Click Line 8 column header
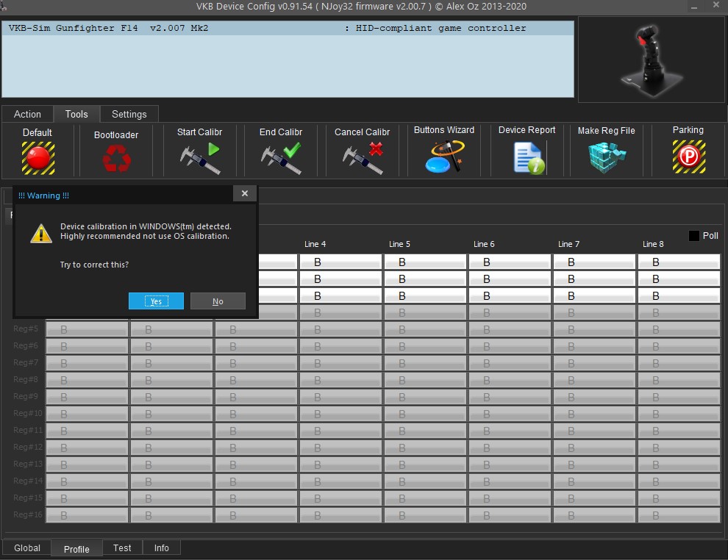This screenshot has height=560, width=728. 653,244
